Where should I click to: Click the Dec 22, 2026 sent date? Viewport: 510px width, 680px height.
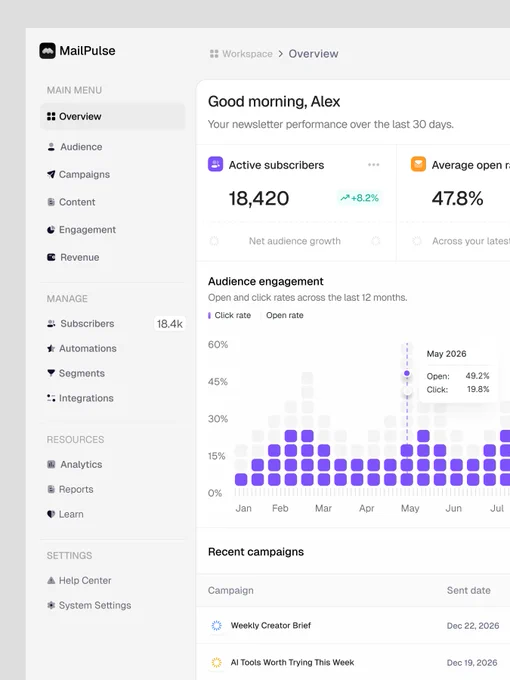[x=473, y=626]
